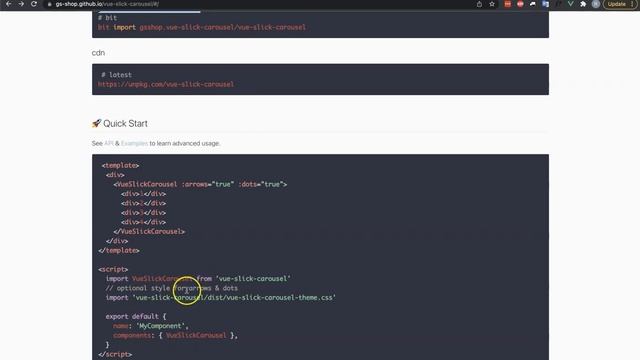
Task: Click the vue-slick-carousel-theme.css import line
Action: pos(221,298)
